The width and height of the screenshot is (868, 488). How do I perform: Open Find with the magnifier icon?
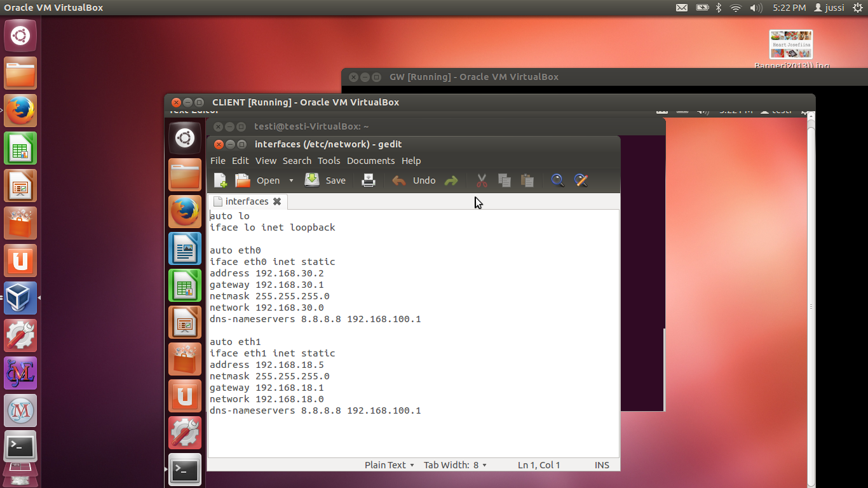(557, 180)
